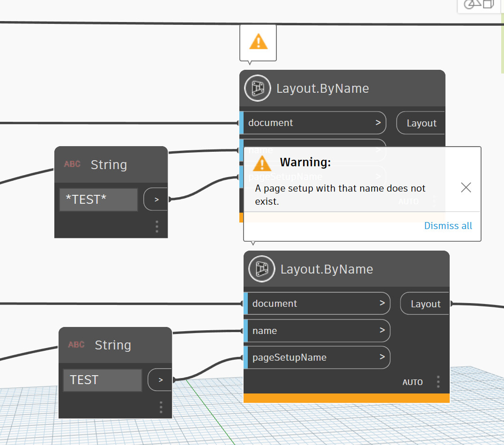Click the top Layout.ByName node icon

258,88
